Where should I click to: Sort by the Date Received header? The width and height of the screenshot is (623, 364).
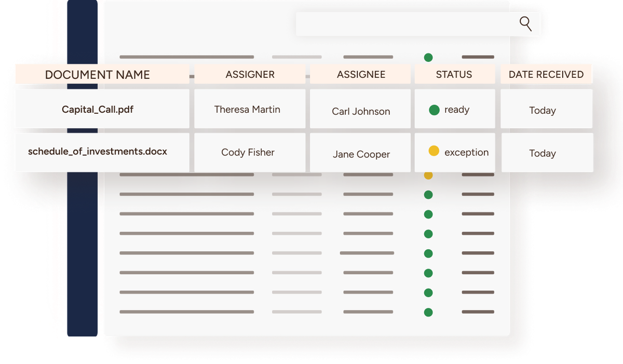point(546,75)
